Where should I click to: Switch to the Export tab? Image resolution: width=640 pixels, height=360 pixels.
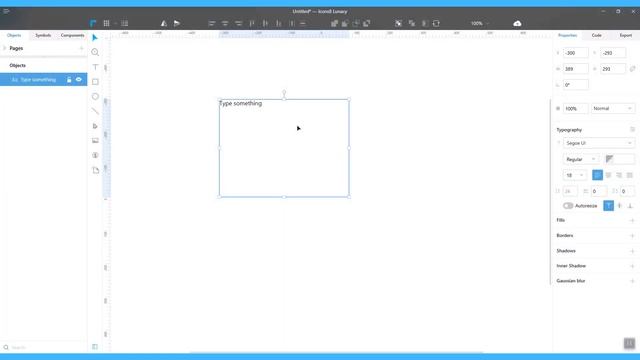tap(626, 36)
